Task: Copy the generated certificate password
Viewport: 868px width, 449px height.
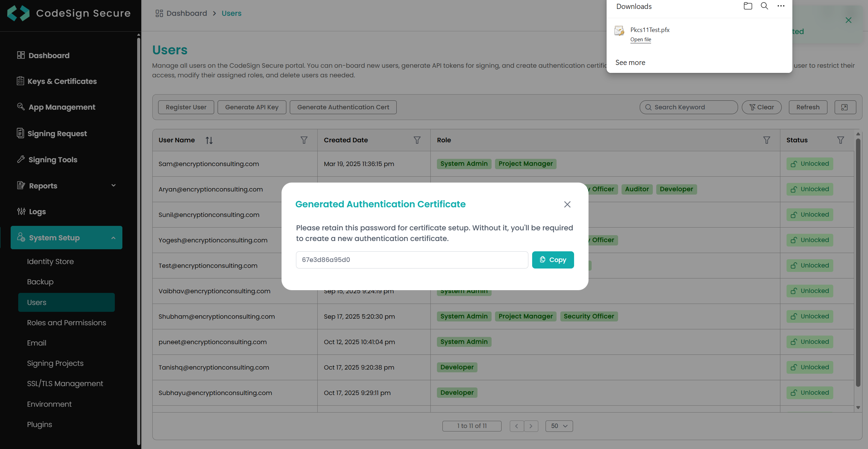Action: point(553,260)
